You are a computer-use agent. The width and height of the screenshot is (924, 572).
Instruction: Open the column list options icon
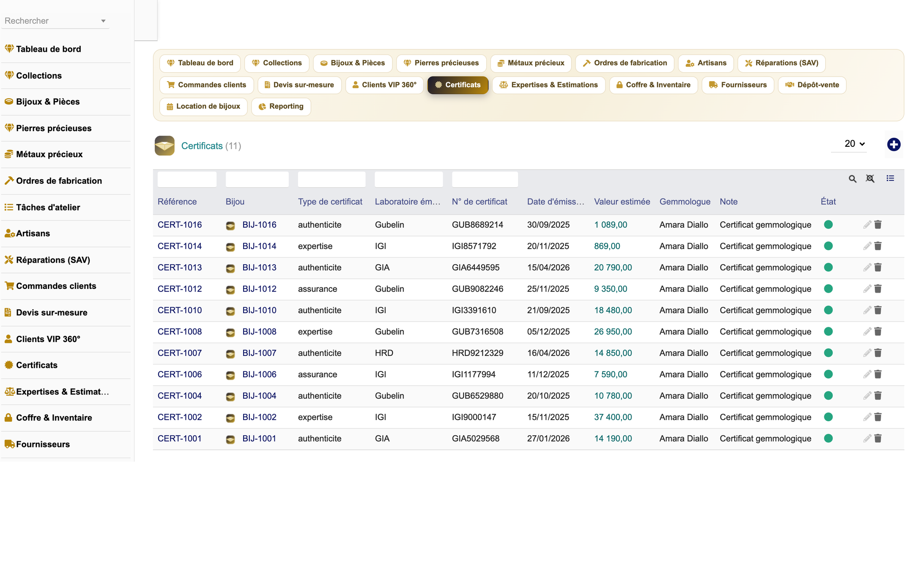[x=890, y=178]
